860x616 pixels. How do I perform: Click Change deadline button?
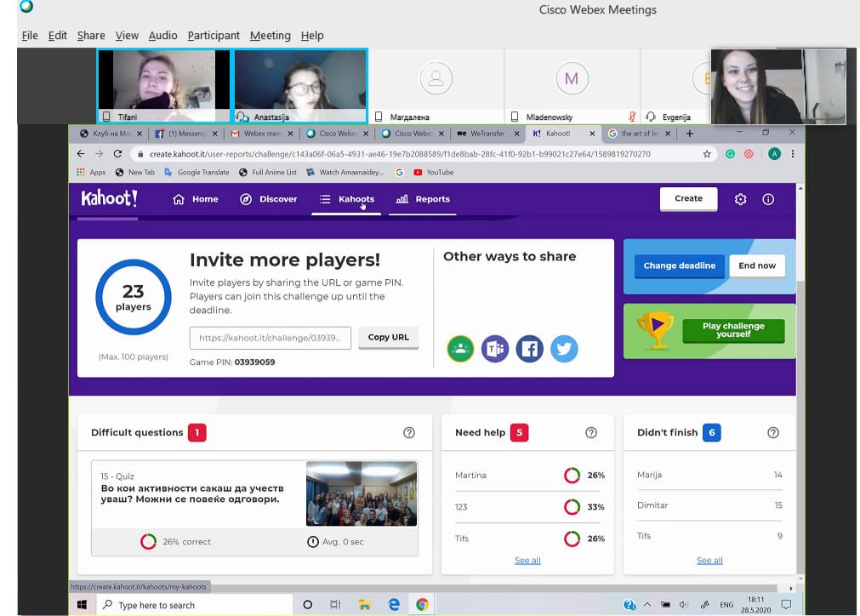click(x=680, y=265)
